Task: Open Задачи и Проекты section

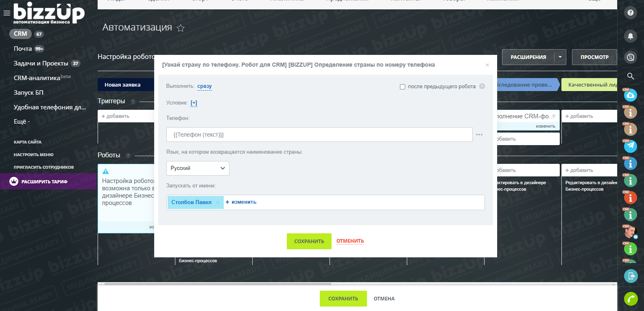Action: click(x=41, y=63)
